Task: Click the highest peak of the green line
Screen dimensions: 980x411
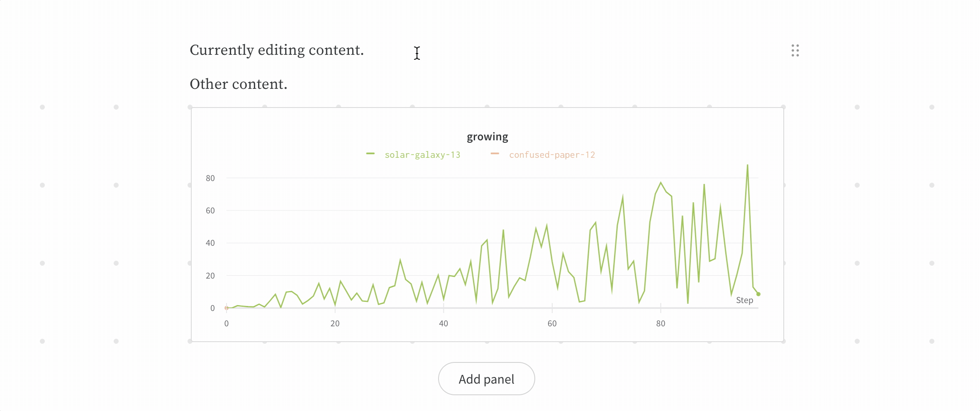Action: 748,165
